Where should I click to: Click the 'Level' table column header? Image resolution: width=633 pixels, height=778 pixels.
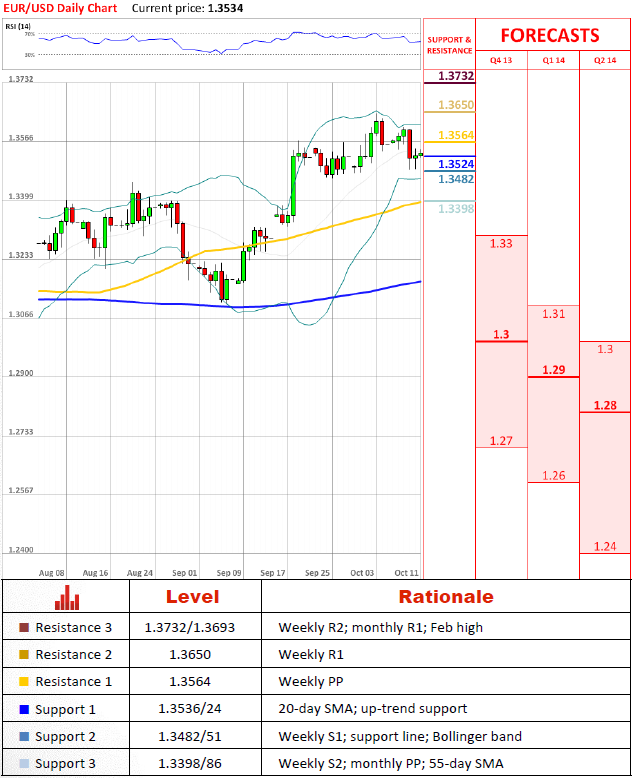[x=192, y=597]
